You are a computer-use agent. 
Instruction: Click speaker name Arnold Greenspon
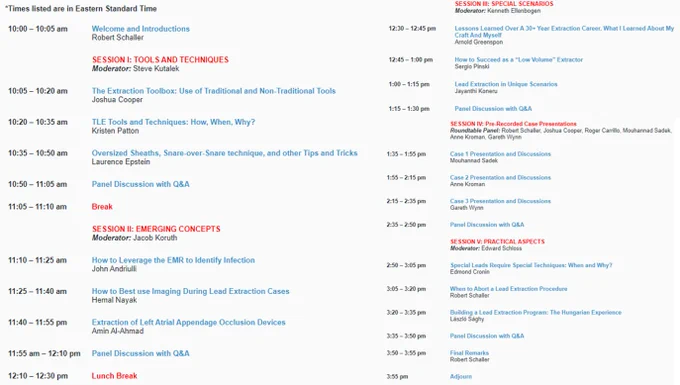click(x=479, y=42)
